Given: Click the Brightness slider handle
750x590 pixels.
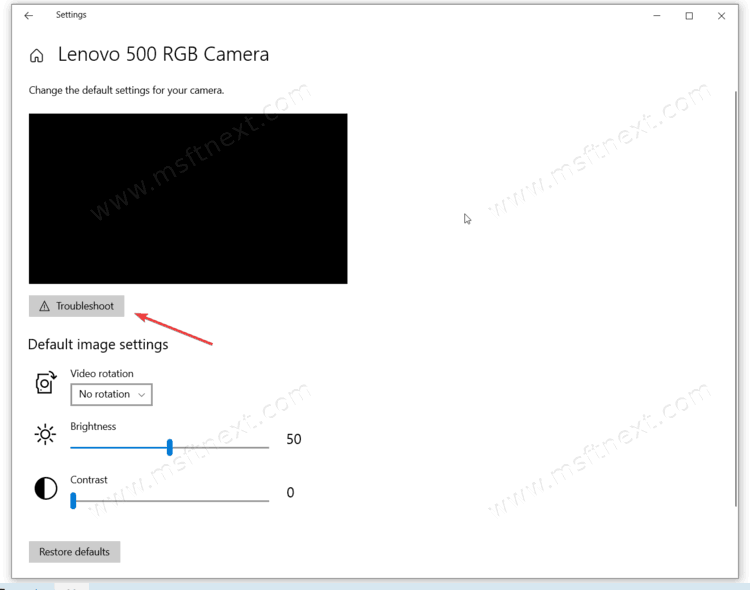Looking at the screenshot, I should pyautogui.click(x=170, y=447).
